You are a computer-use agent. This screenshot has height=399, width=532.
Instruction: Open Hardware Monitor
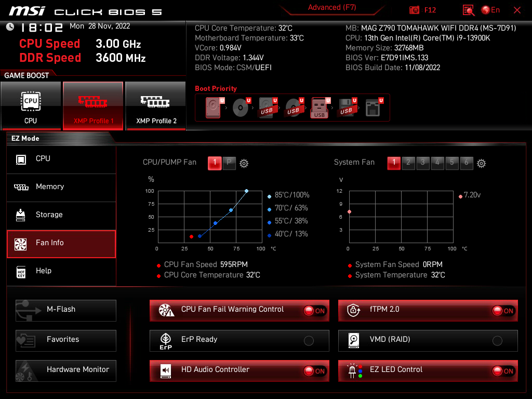tap(66, 371)
